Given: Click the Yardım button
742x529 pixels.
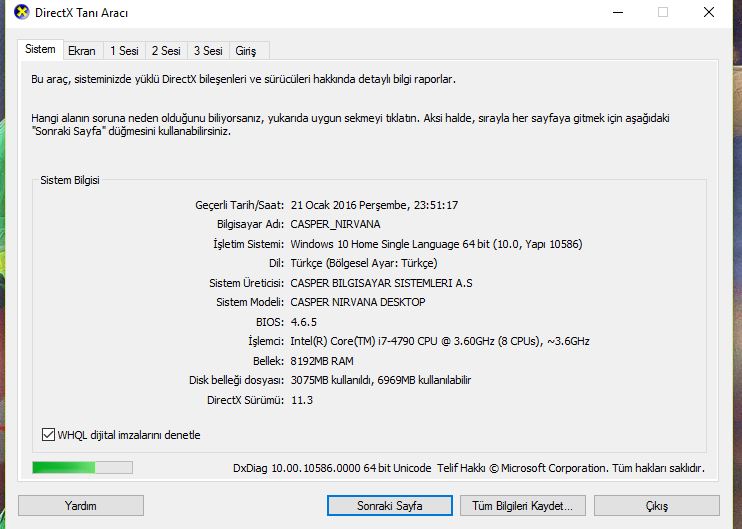Looking at the screenshot, I should pos(81,506).
